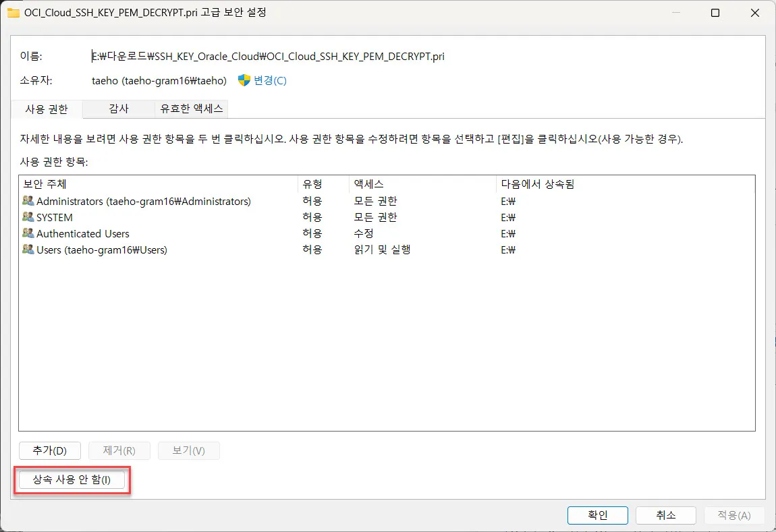Open the 변경(C) owner change link
Viewport: 776px width, 532px height.
[x=270, y=80]
